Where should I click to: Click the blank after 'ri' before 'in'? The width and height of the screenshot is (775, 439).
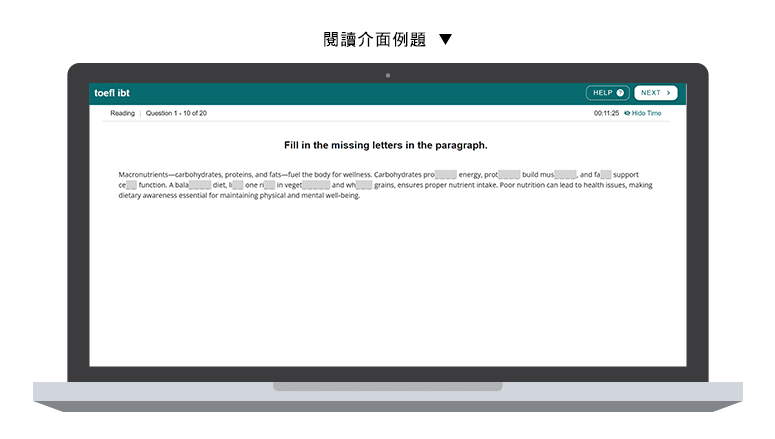(x=269, y=185)
